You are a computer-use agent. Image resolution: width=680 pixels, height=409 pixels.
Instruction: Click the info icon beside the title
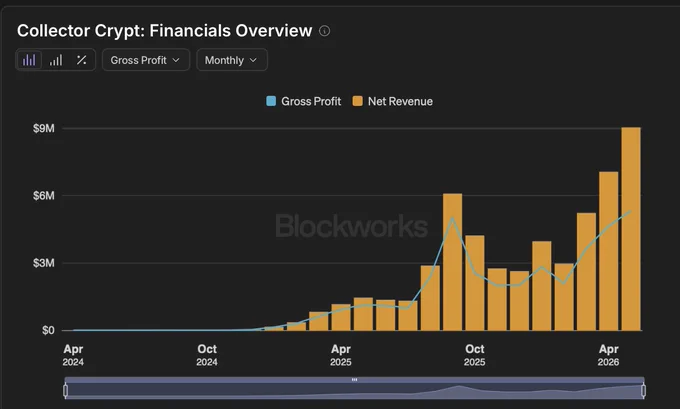point(324,31)
